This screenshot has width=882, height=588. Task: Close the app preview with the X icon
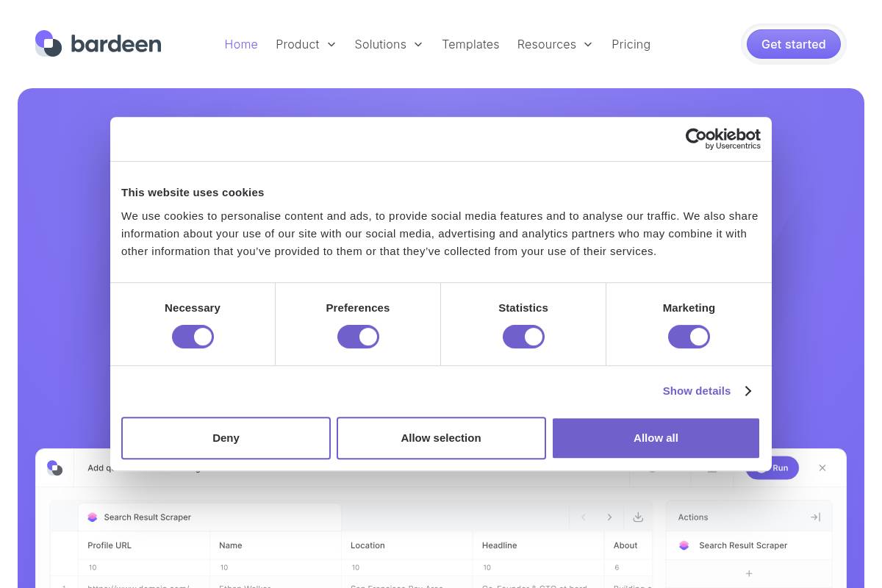[x=822, y=467]
